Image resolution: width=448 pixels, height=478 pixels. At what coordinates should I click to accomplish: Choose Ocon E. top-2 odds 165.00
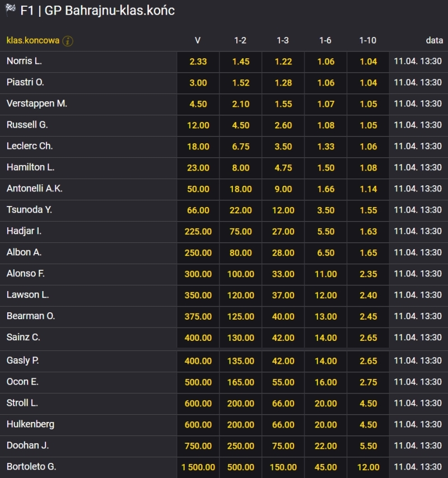241,382
